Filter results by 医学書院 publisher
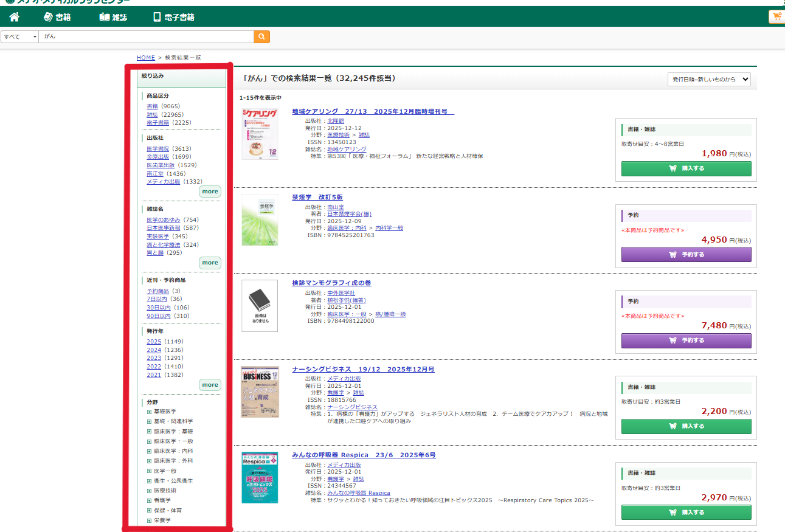The width and height of the screenshot is (785, 532). click(x=157, y=148)
